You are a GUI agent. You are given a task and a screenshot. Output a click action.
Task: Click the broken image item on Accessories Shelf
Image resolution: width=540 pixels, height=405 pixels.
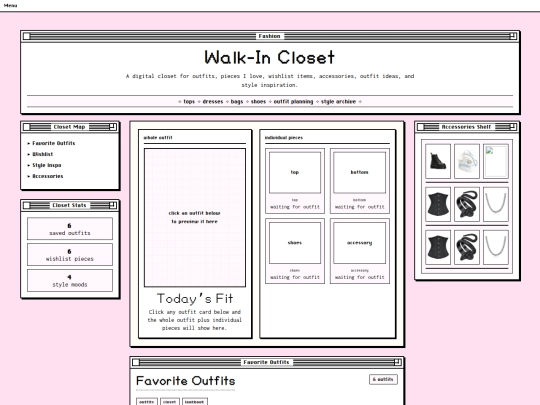[x=496, y=161]
